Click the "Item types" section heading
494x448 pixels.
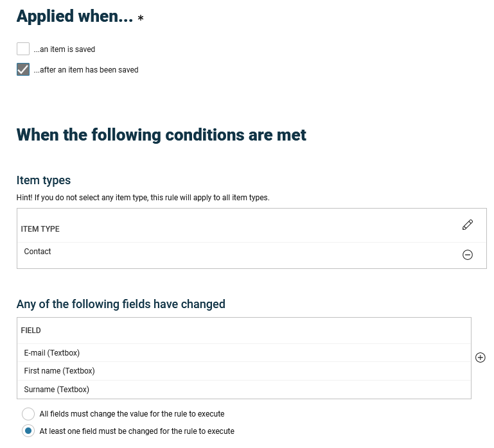(x=44, y=180)
